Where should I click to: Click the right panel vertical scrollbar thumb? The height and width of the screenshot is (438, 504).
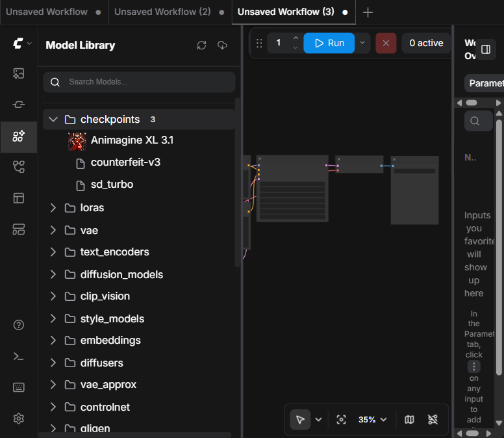pos(499,248)
